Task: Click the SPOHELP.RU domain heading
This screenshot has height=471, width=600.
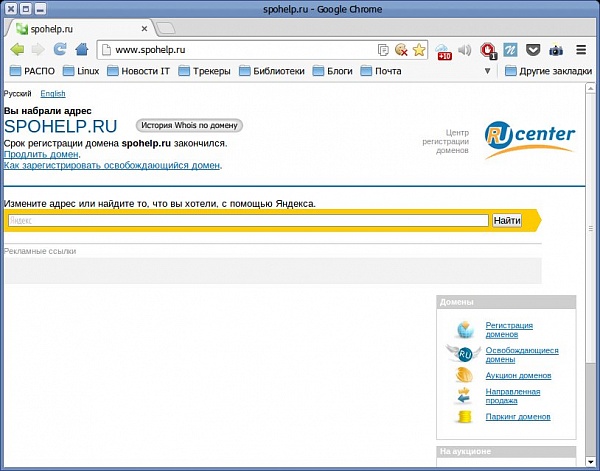Action: [x=60, y=127]
